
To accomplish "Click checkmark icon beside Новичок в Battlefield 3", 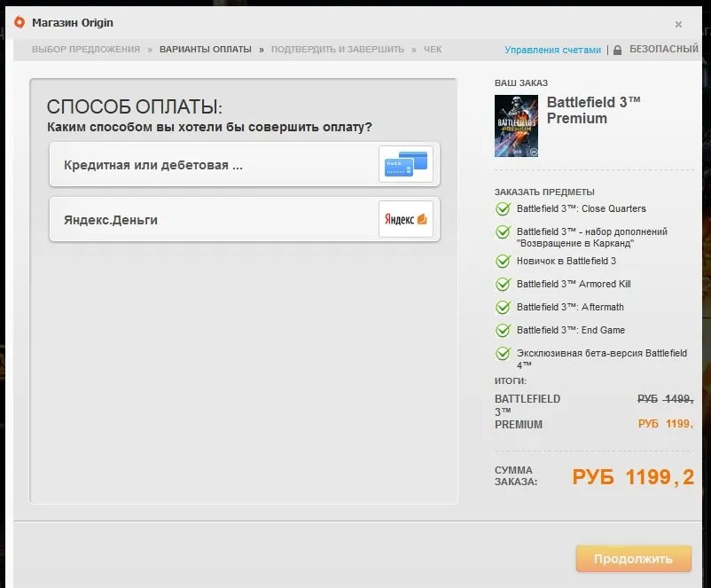I will point(503,261).
